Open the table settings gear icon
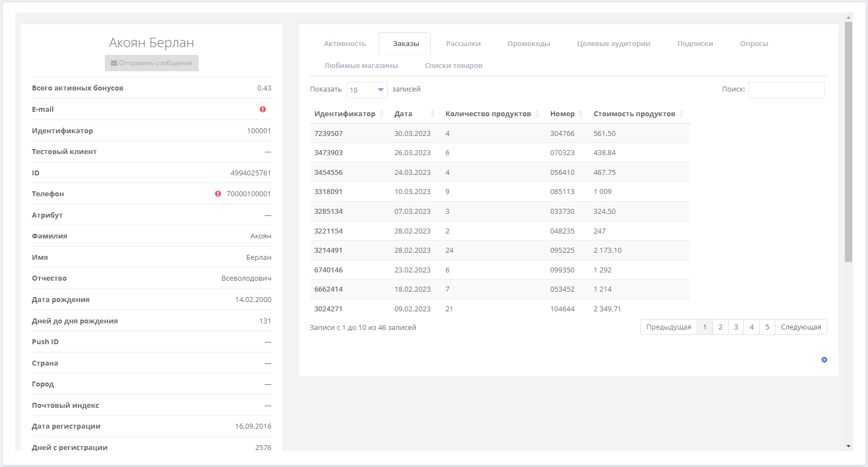 pyautogui.click(x=824, y=360)
